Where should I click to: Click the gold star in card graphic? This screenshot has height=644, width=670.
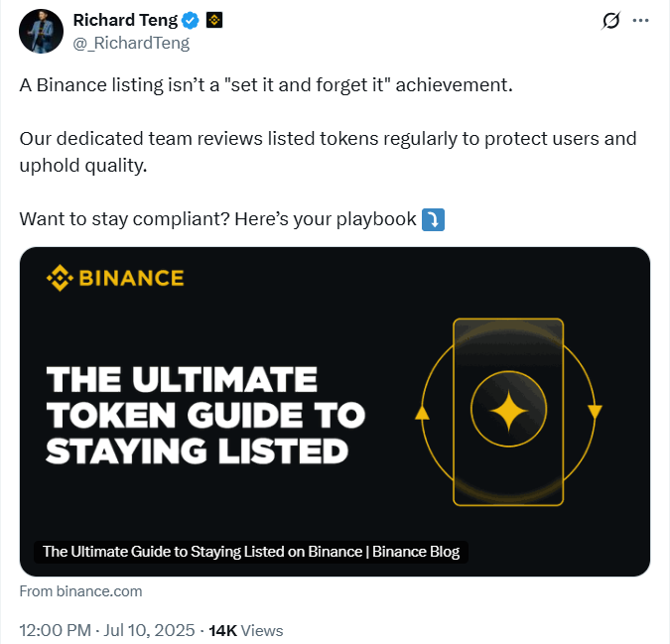[x=507, y=412]
